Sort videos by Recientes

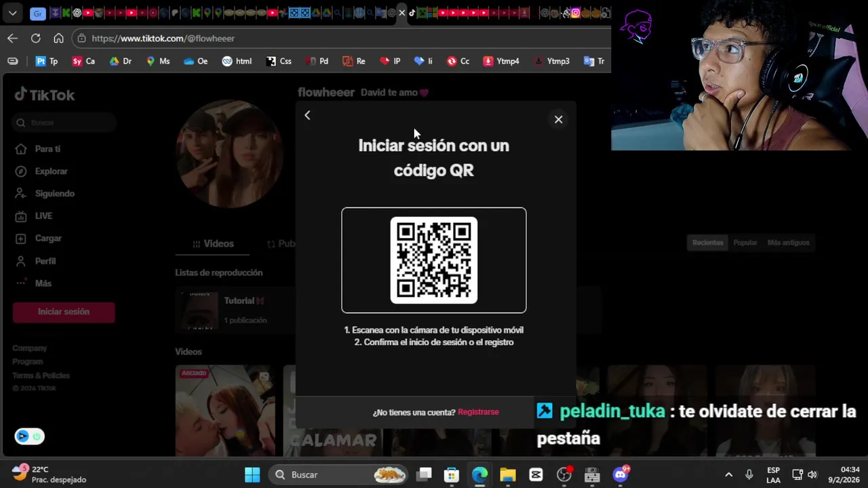tap(707, 243)
